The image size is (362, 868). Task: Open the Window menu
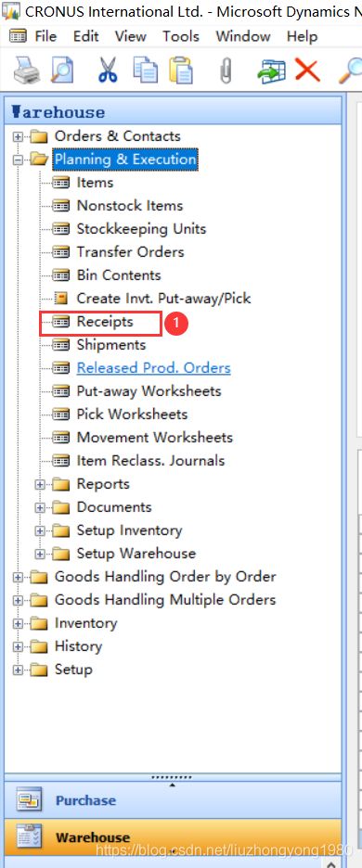point(243,36)
